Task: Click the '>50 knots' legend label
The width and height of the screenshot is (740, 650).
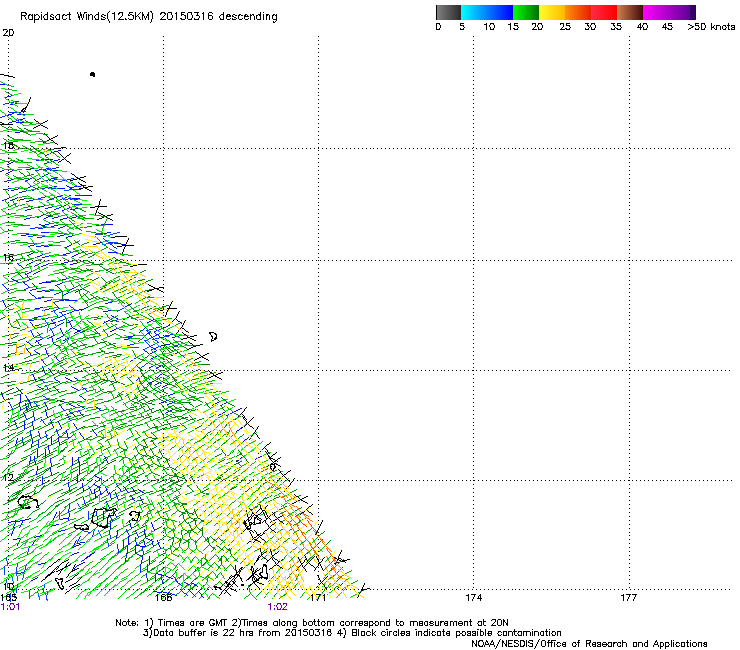Action: point(711,27)
